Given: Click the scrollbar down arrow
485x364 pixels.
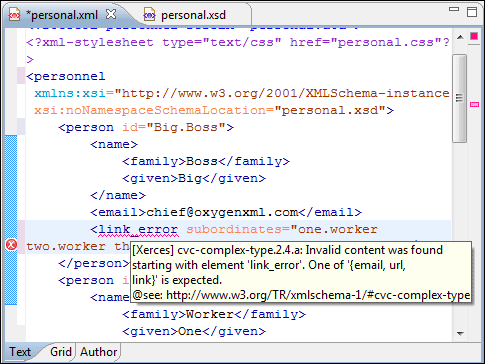Looking at the screenshot, I should [460, 333].
